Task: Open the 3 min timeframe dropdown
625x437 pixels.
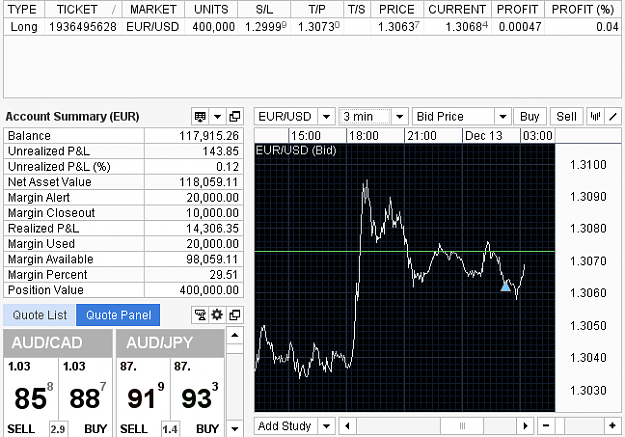Action: click(x=399, y=117)
